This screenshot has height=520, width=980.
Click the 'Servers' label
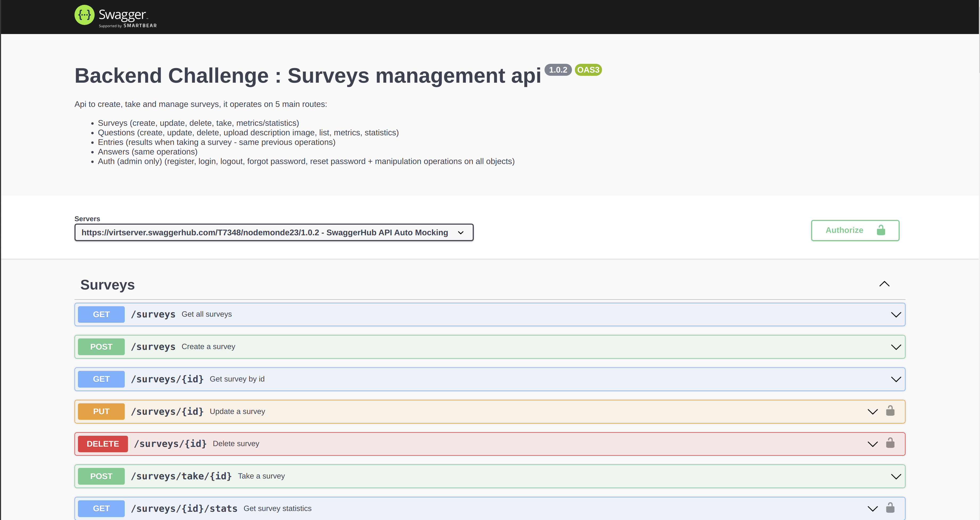(87, 219)
